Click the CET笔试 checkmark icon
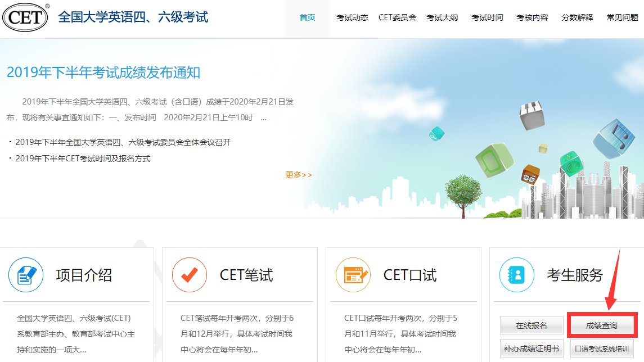Viewport: 644px width, 362px height. (190, 274)
